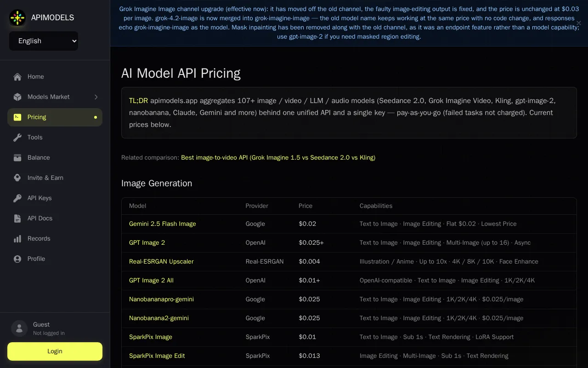Click the yellow Login button
The height and width of the screenshot is (368, 588).
click(55, 351)
